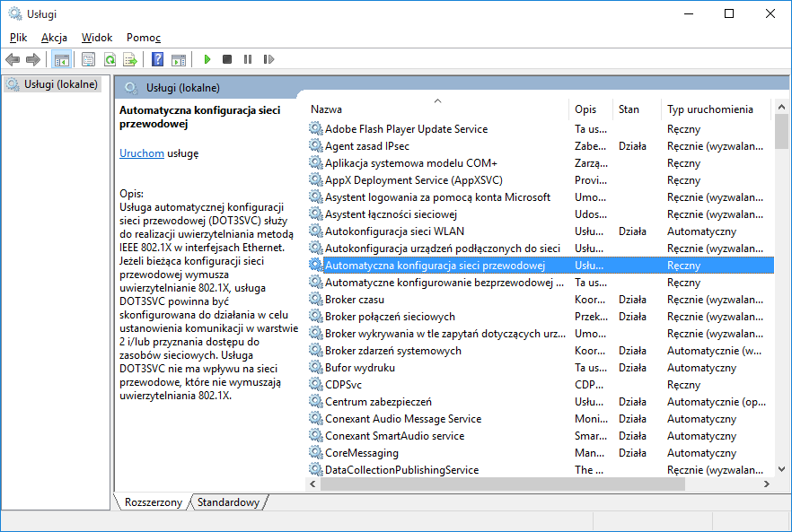Switch to the Standardowy tab
The height and width of the screenshot is (532, 792).
point(228,502)
